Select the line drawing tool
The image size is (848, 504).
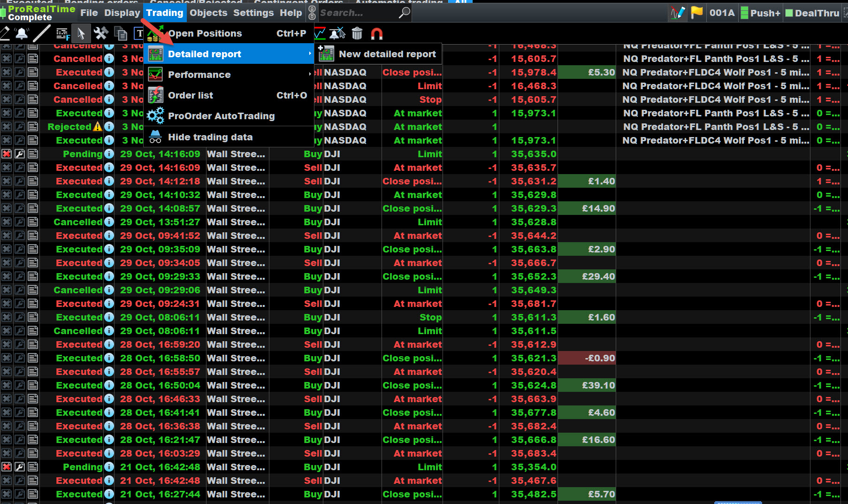tap(41, 33)
